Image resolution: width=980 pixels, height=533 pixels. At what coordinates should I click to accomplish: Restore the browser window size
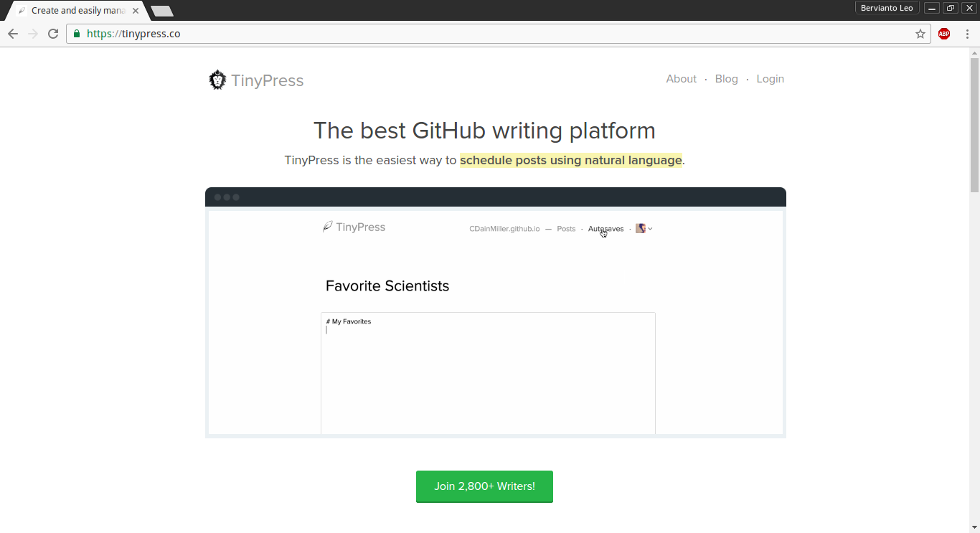tap(951, 8)
